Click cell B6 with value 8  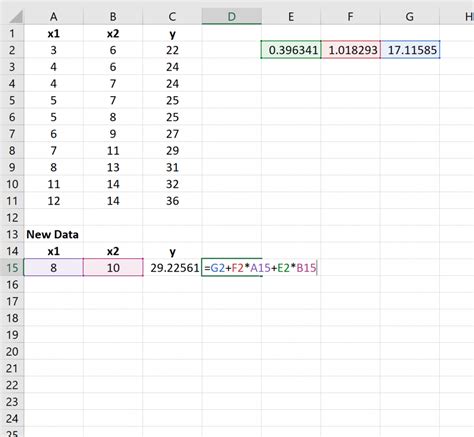(113, 117)
